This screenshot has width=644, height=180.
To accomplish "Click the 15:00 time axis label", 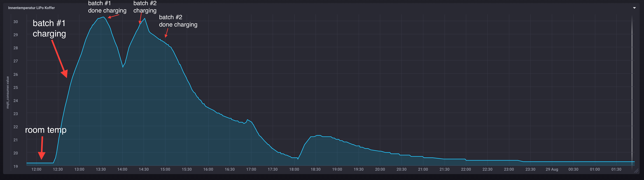I will click(x=165, y=169).
